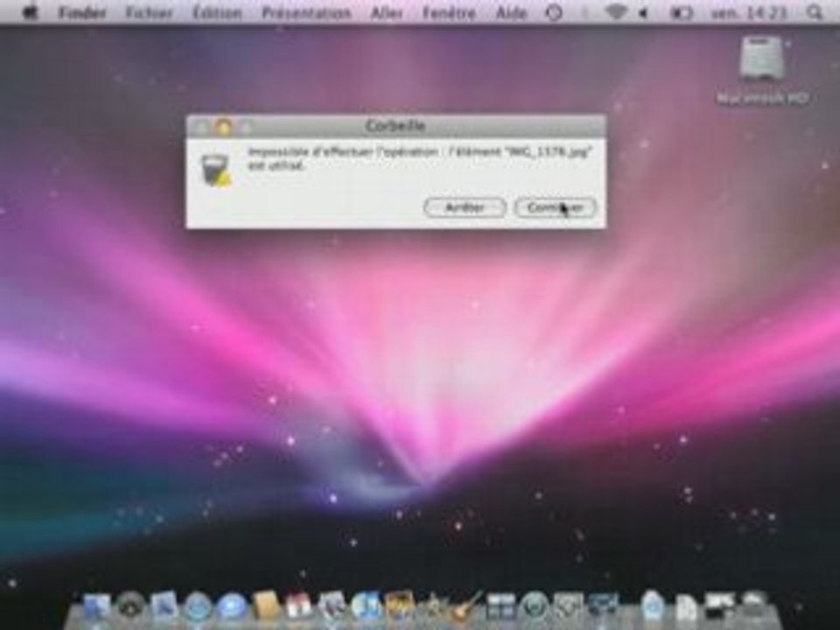
Task: Open the Finder menu
Action: coord(82,12)
